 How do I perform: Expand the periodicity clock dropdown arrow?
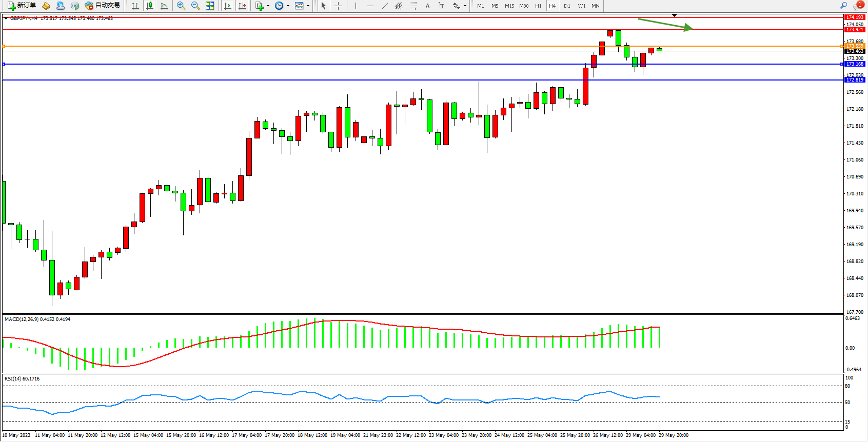[288, 6]
